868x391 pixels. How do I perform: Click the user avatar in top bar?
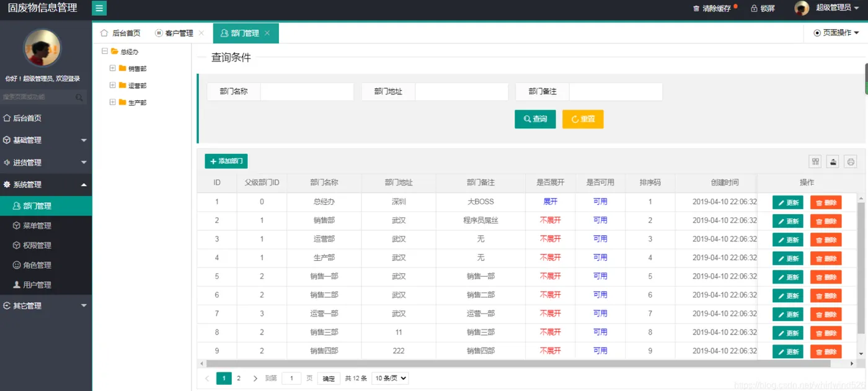pyautogui.click(x=802, y=8)
